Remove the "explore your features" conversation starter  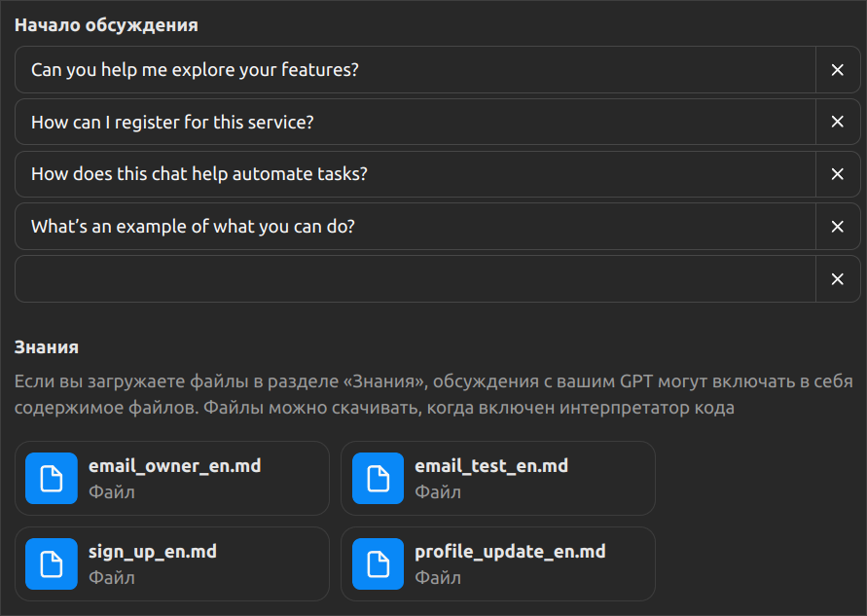[837, 70]
